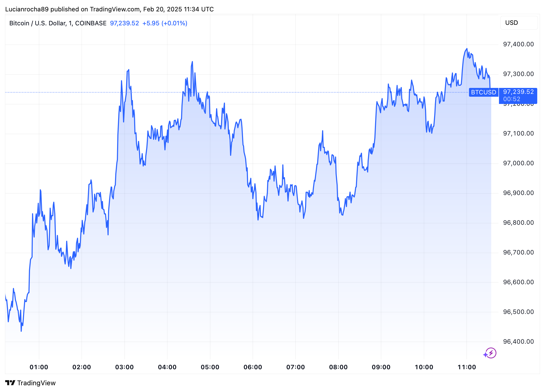Image resolution: width=545 pixels, height=392 pixels.
Task: Click the 97,400.00 price axis label
Action: 518,44
